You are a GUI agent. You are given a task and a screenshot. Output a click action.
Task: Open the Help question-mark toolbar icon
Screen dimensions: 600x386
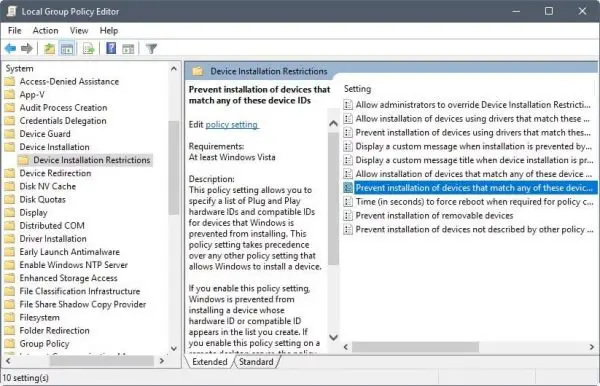[111, 49]
